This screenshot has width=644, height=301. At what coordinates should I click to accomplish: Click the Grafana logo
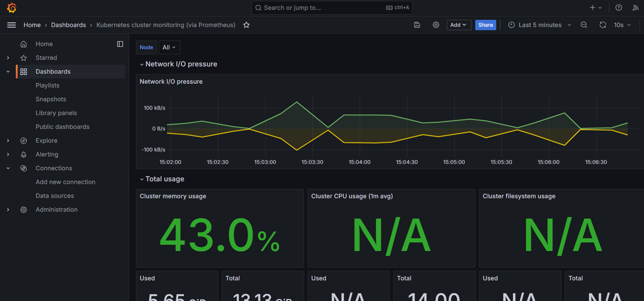pos(12,8)
